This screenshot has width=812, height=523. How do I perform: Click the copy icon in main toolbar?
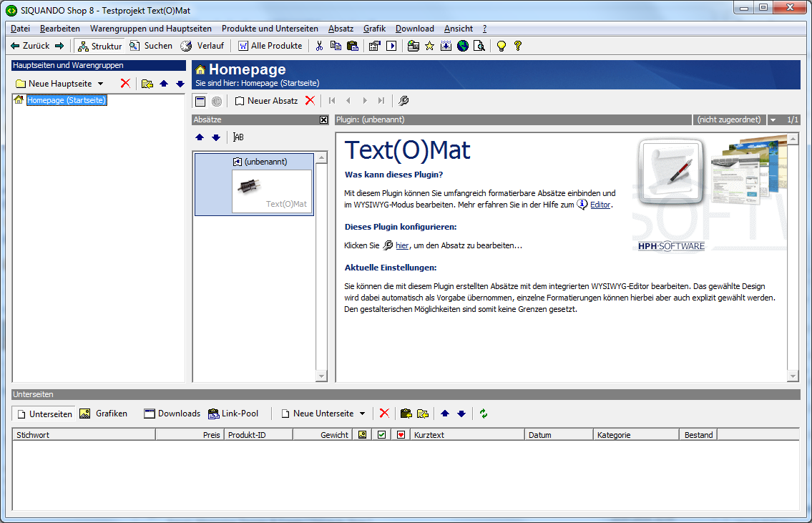[336, 46]
